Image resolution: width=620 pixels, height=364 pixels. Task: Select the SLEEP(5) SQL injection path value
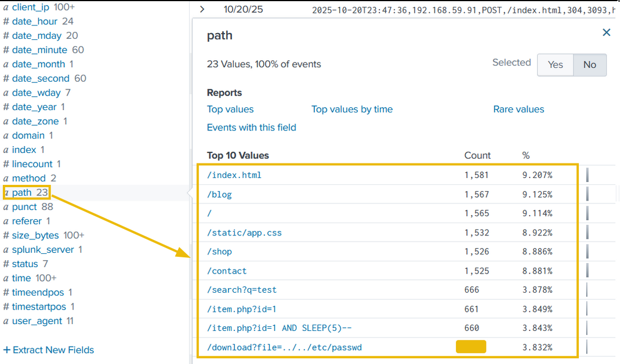pyautogui.click(x=279, y=328)
